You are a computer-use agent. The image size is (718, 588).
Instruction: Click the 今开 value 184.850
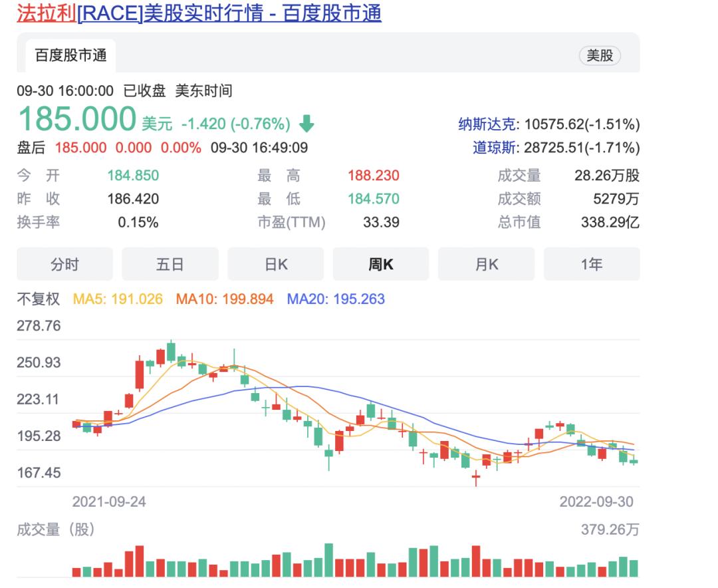[133, 175]
